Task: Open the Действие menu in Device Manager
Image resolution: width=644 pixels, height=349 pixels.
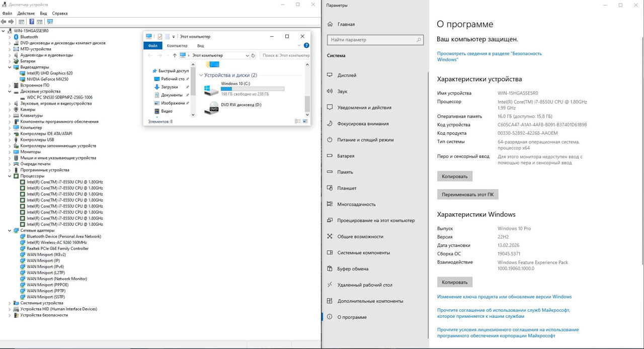Action: pyautogui.click(x=26, y=14)
